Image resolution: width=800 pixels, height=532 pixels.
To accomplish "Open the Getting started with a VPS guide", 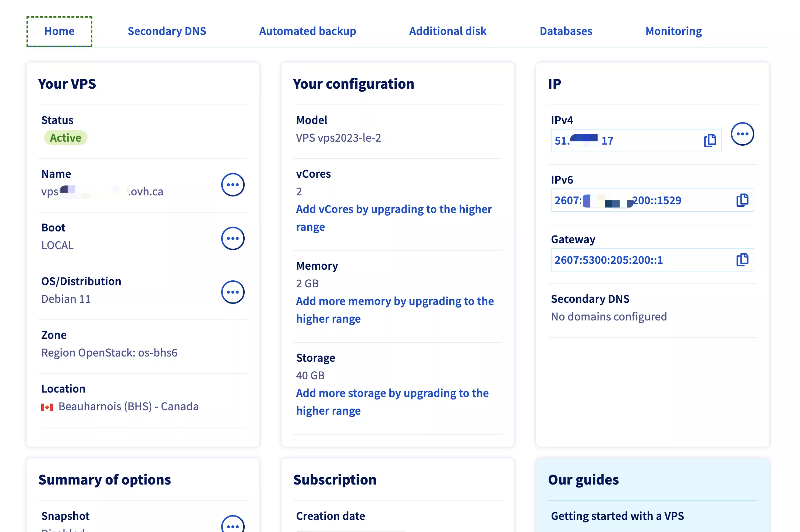I will [x=617, y=516].
